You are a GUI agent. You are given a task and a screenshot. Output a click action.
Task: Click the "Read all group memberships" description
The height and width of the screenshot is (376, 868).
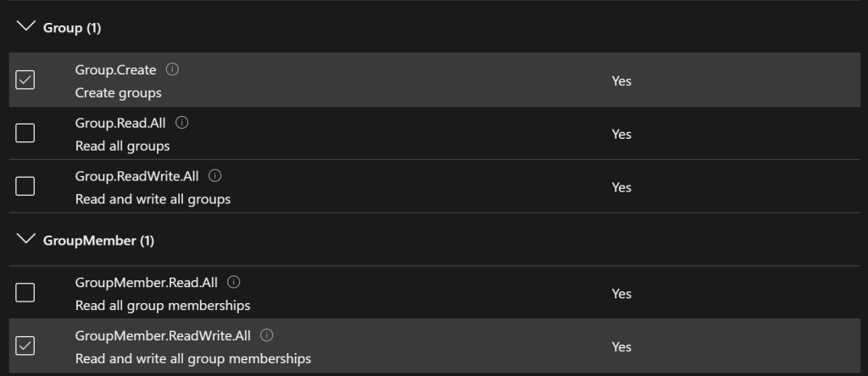point(163,305)
